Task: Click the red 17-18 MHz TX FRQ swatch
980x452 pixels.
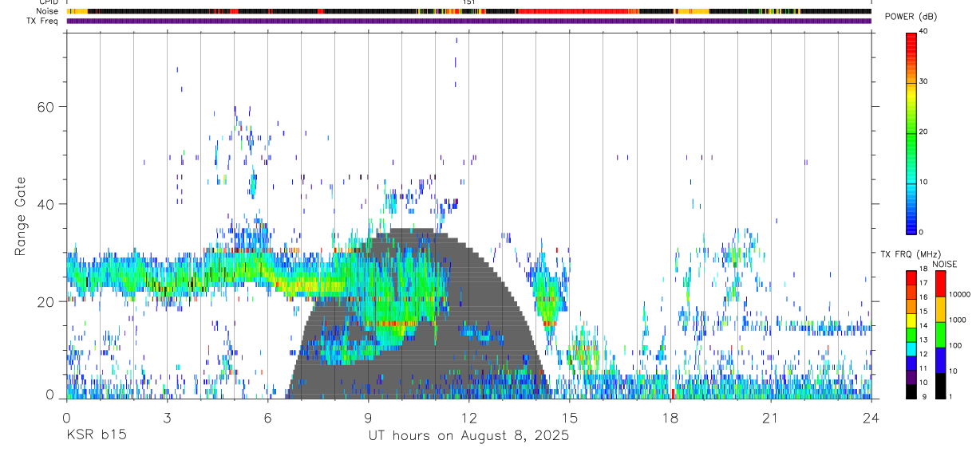Action: (911, 277)
